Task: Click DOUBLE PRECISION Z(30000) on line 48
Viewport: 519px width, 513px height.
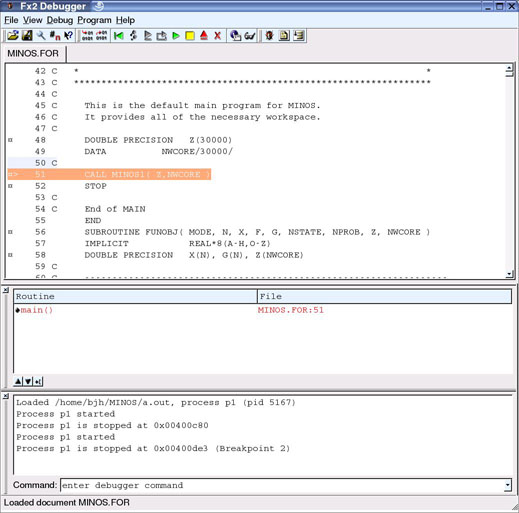Action: pyautogui.click(x=158, y=140)
